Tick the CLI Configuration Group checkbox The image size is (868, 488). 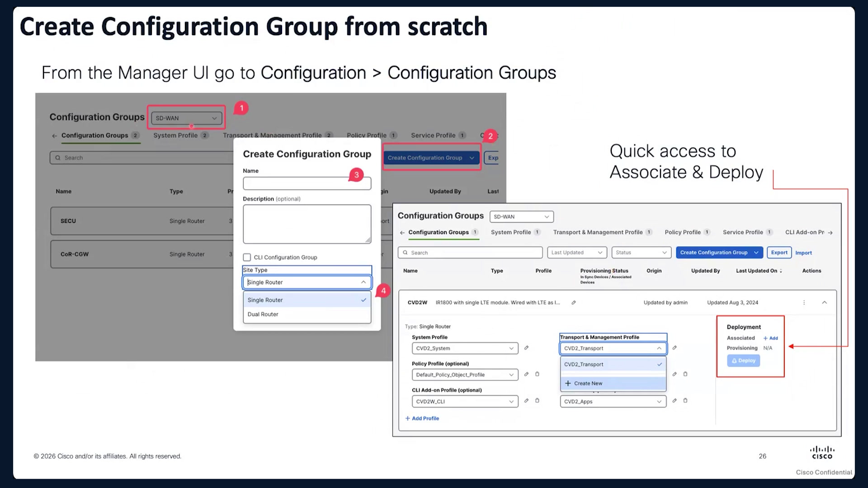pyautogui.click(x=247, y=257)
